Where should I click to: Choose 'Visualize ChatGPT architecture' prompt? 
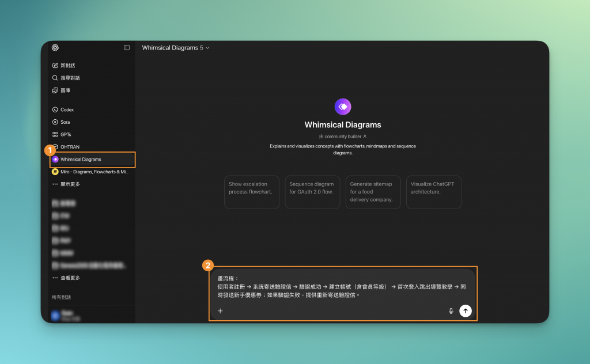434,192
